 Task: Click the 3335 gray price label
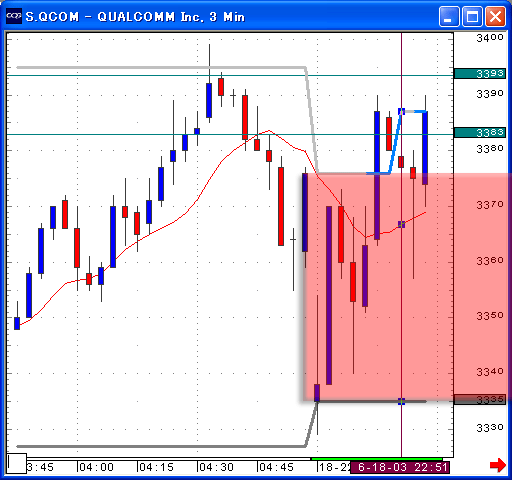(480, 399)
